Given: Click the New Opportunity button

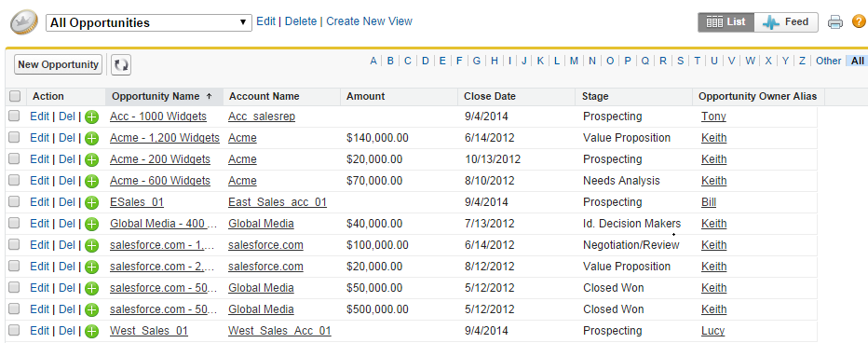Looking at the screenshot, I should tap(58, 65).
